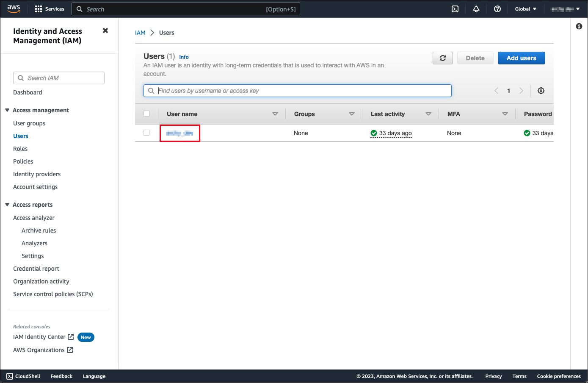The image size is (588, 383).
Task: Click page number 1
Action: tap(509, 91)
